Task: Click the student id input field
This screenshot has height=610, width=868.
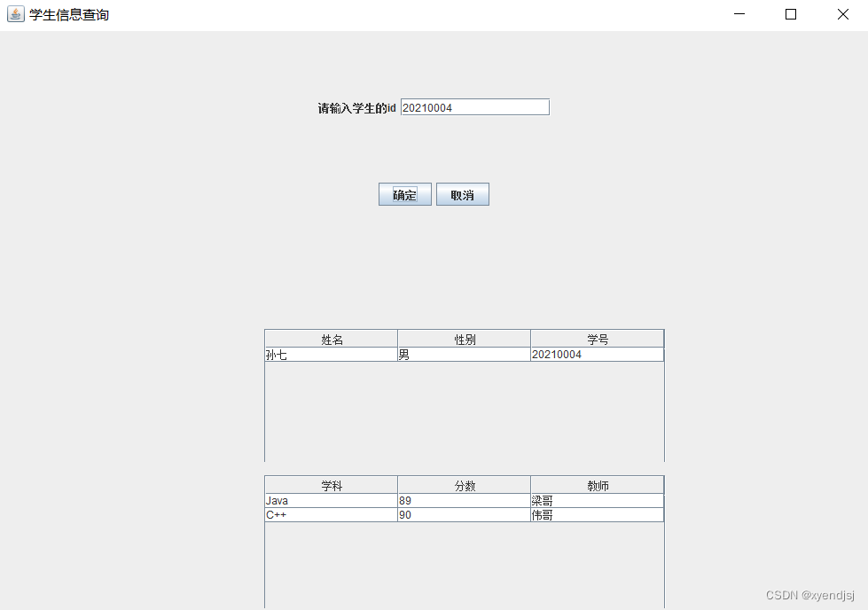Action: [x=475, y=107]
